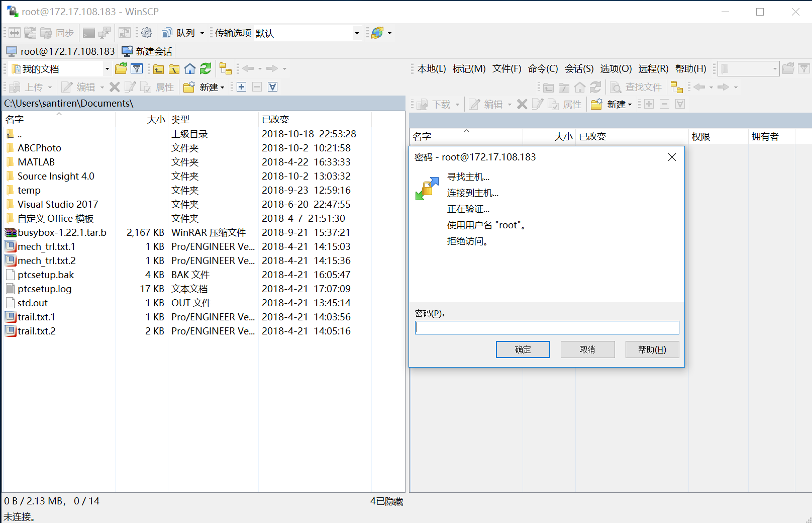Viewport: 812px width, 523px height.
Task: Open the 新建会话 tab
Action: click(x=147, y=51)
